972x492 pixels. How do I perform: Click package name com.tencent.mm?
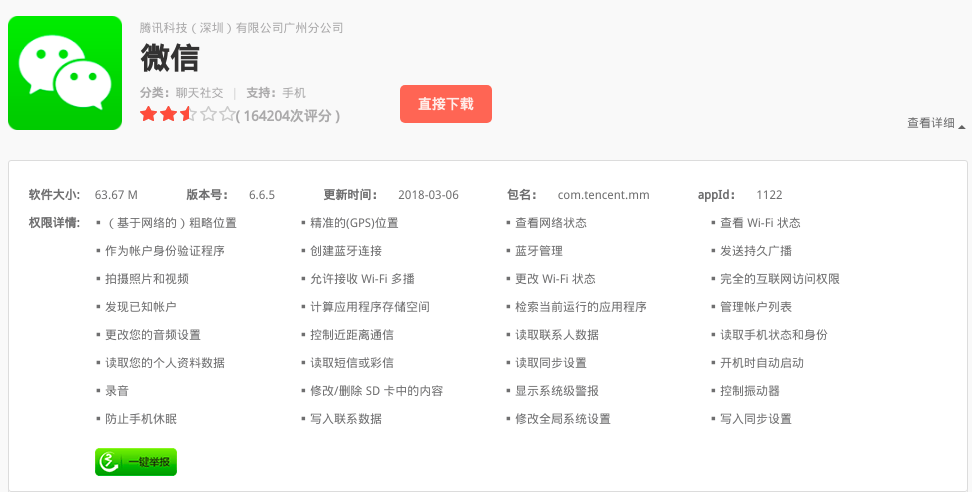603,195
